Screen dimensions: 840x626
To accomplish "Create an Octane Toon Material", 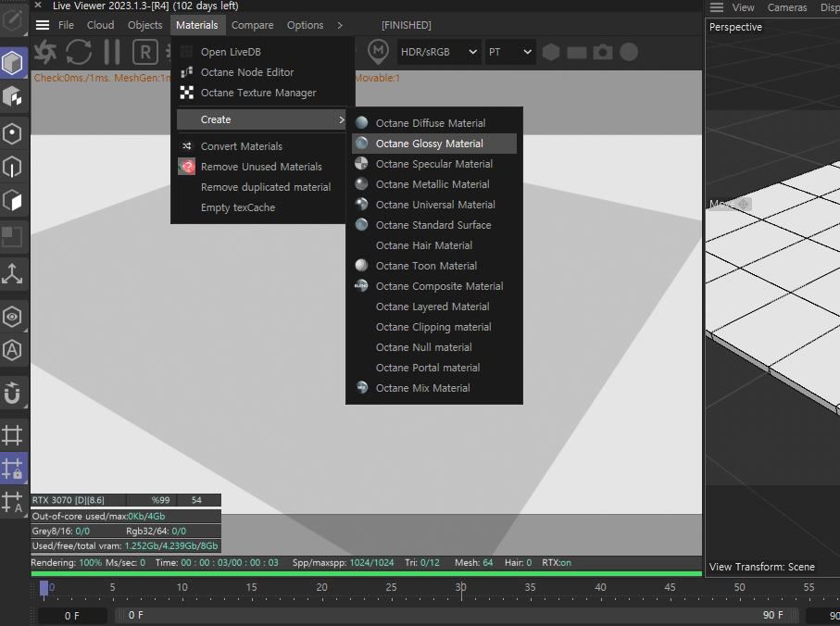I will [x=434, y=266].
